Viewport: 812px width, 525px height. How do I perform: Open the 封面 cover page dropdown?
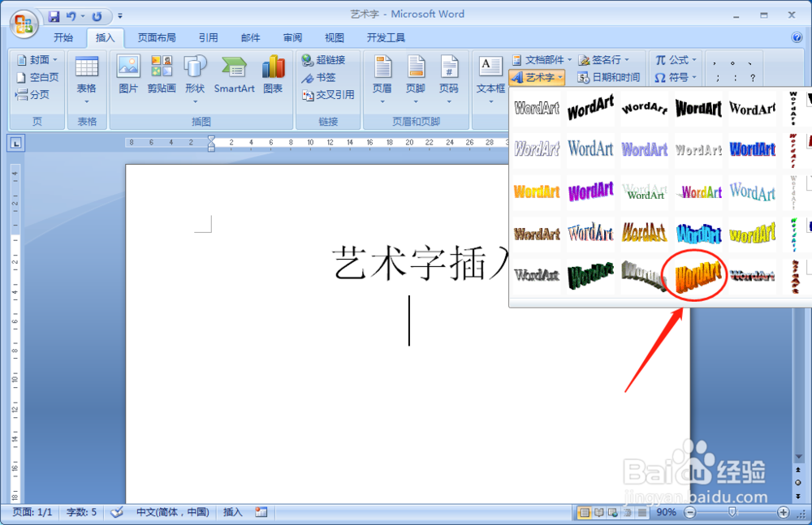click(x=37, y=60)
